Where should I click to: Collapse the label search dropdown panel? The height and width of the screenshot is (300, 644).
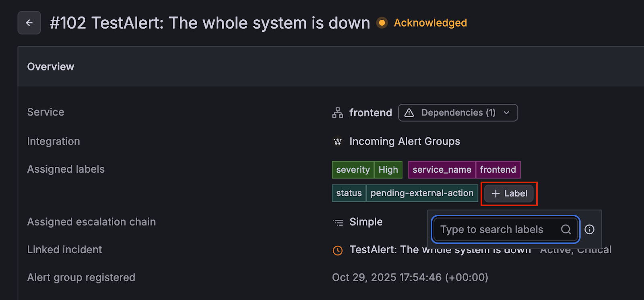click(x=508, y=194)
